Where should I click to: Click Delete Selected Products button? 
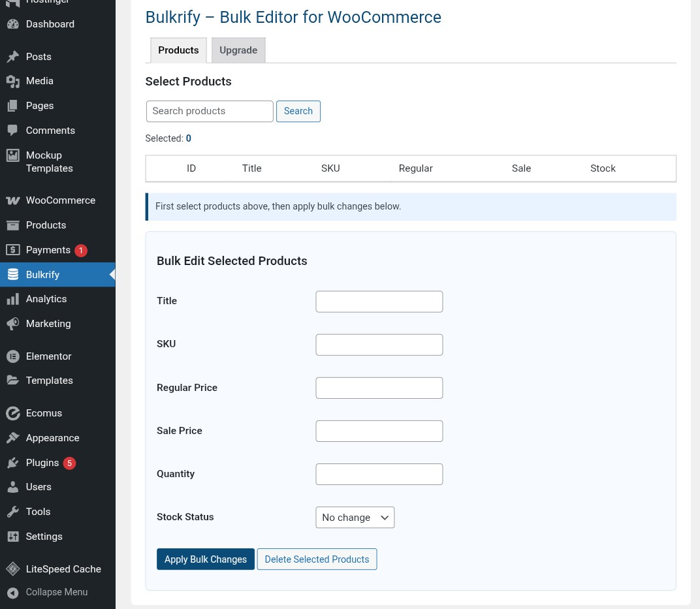pyautogui.click(x=317, y=559)
